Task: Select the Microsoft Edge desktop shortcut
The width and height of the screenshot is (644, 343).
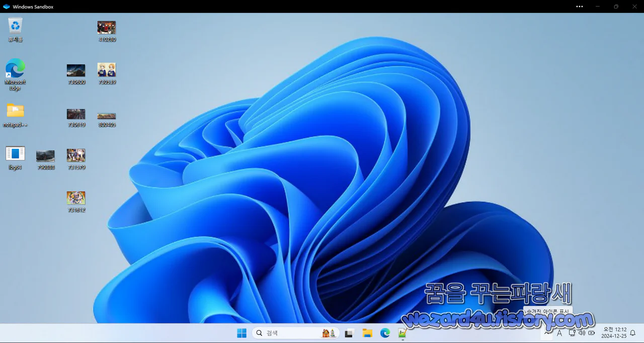Action: 15,74
